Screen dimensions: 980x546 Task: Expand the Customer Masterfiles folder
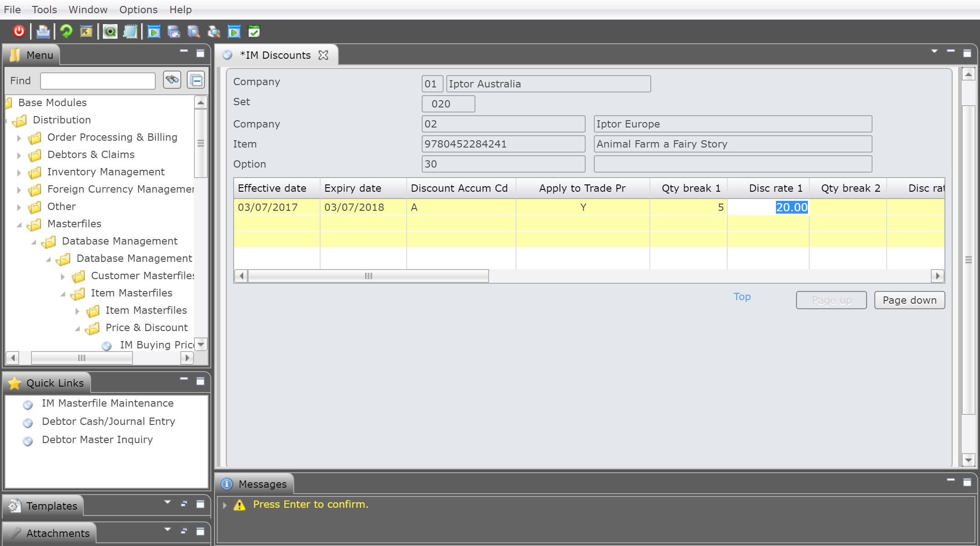[63, 276]
